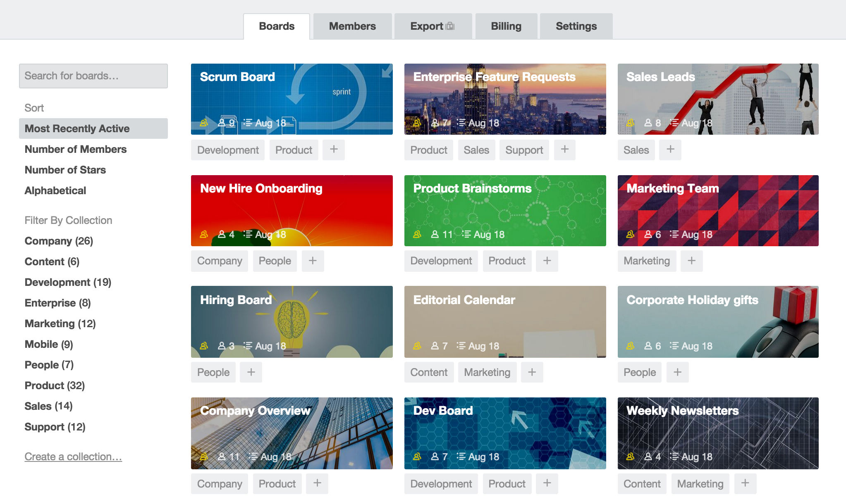Click the plus icon under Scrum Board
Screen dimensions: 846x504
334,150
